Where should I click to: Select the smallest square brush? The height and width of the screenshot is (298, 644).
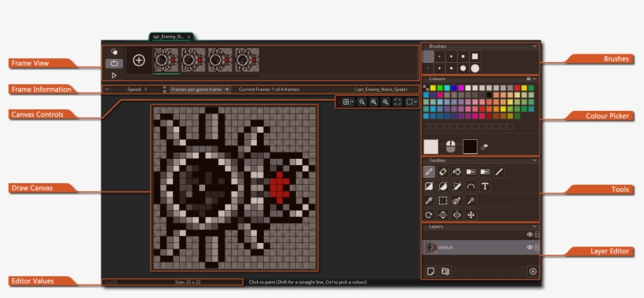coord(428,57)
